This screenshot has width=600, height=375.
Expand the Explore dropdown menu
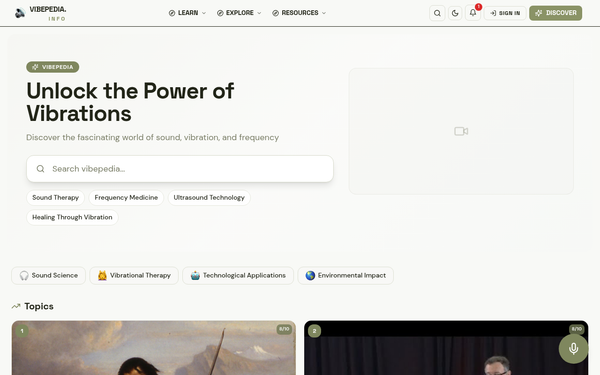click(x=239, y=13)
